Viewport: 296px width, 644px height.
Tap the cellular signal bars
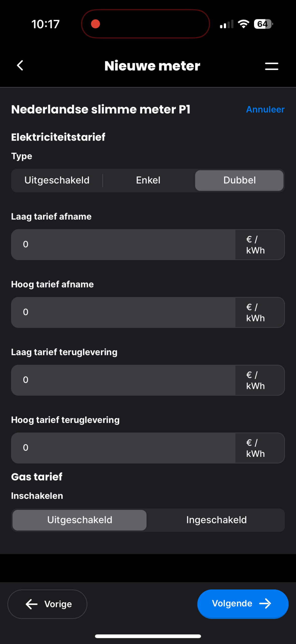[x=226, y=24]
